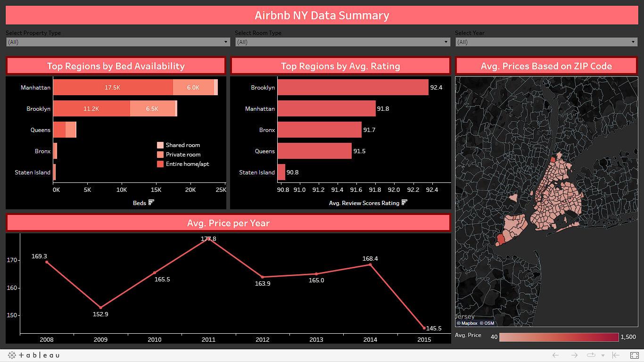Image resolution: width=644 pixels, height=362 pixels.
Task: Click the Tableau logo icon
Action: [12, 355]
